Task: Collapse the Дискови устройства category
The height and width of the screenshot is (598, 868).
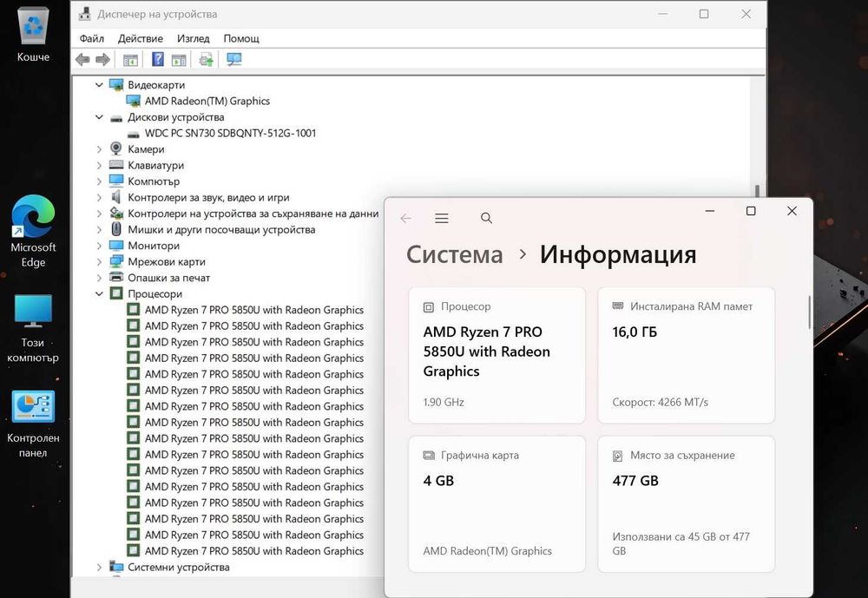Action: pos(99,117)
